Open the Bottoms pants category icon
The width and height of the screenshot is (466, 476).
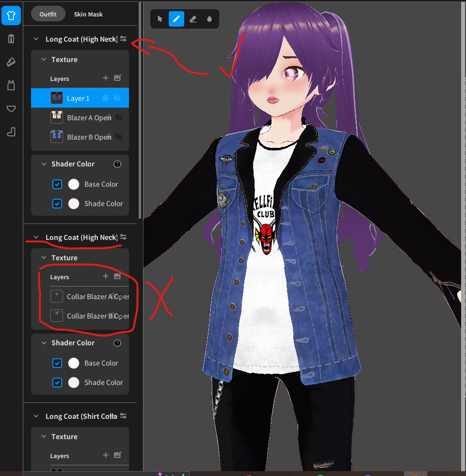tap(11, 39)
